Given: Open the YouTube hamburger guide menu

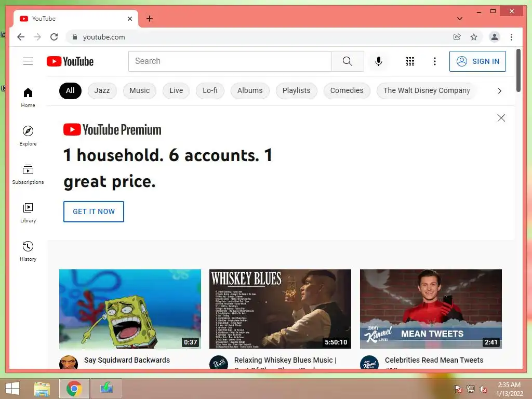Looking at the screenshot, I should [28, 61].
